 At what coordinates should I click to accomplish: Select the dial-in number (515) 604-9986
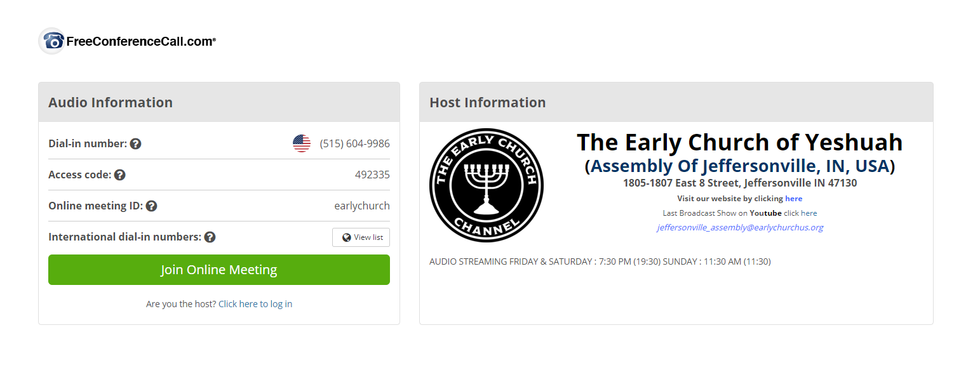(354, 144)
